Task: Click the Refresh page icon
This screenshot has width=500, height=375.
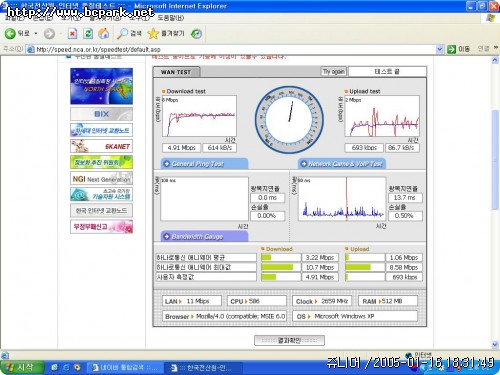Action: [88, 33]
